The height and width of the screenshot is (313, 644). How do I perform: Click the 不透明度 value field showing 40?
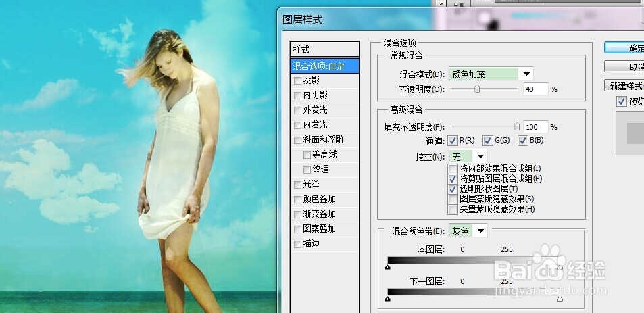[536, 89]
